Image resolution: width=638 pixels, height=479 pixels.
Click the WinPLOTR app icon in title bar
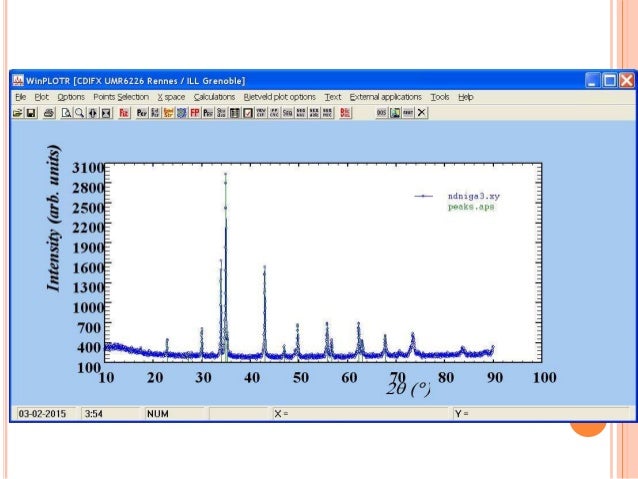click(x=18, y=80)
